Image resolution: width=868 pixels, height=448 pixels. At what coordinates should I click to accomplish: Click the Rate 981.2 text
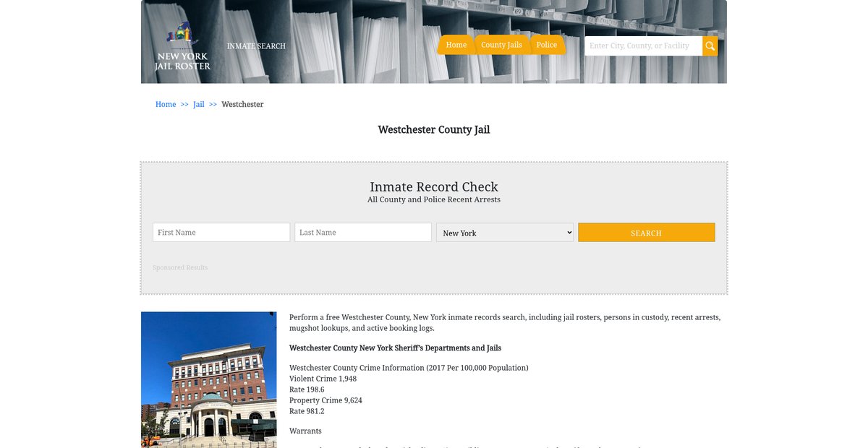click(x=307, y=411)
